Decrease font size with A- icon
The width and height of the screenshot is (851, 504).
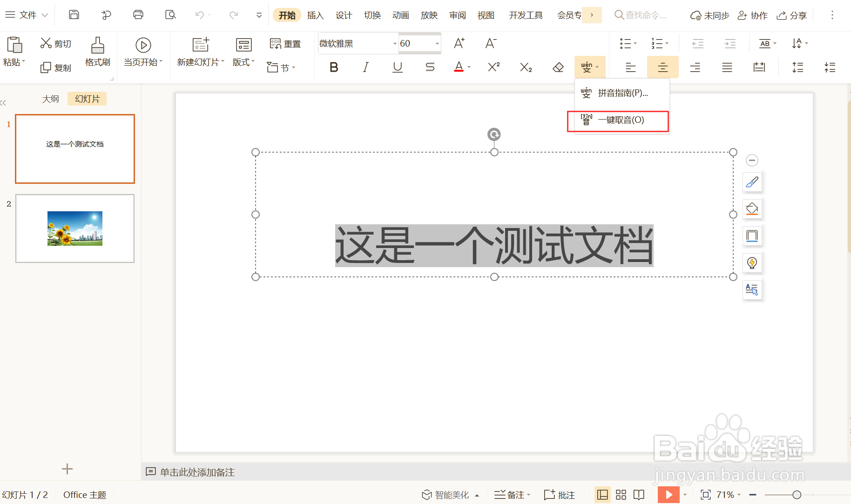click(x=491, y=43)
